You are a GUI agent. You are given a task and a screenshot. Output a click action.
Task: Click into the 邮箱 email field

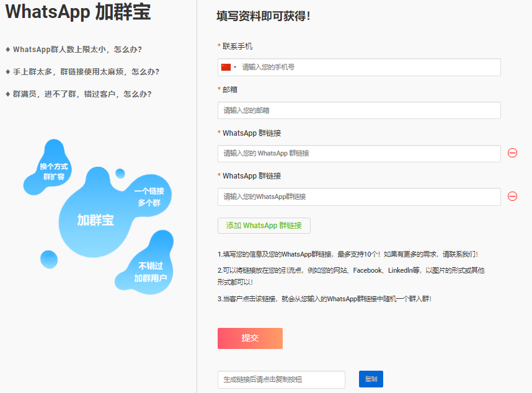pos(359,110)
